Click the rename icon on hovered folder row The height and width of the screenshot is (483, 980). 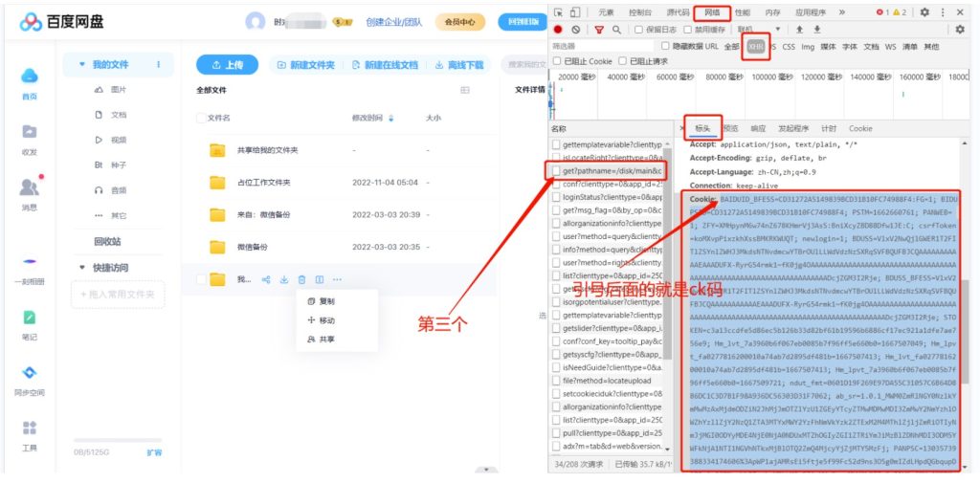(320, 279)
